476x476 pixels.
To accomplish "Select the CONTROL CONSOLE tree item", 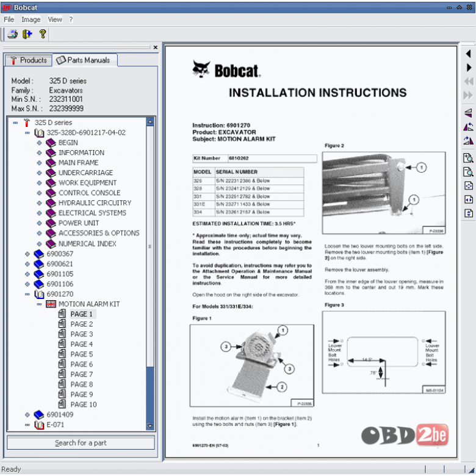I will 89,193.
